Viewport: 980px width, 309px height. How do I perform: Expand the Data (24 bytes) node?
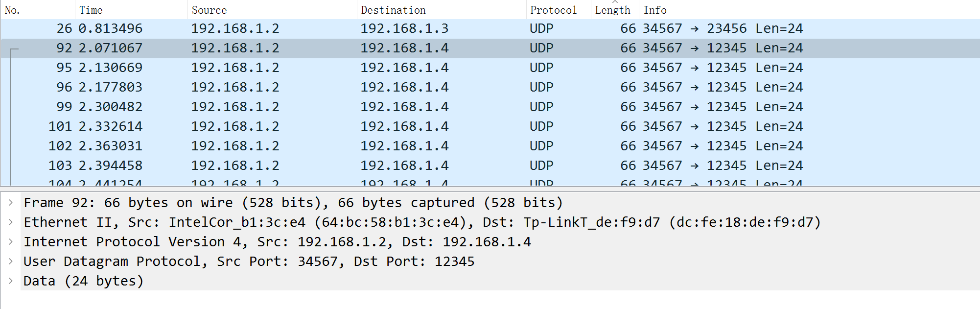[11, 281]
